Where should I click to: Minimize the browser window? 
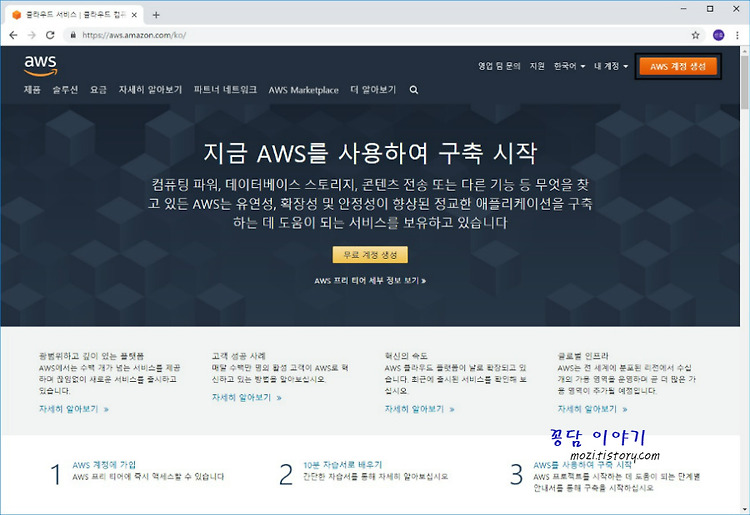[x=684, y=9]
